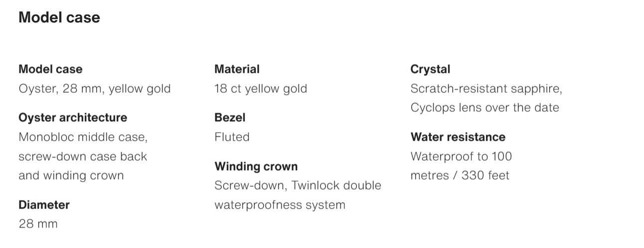Click the "Scratch-resistant sapphire," text line
This screenshot has height=248, width=644.
[x=486, y=89]
